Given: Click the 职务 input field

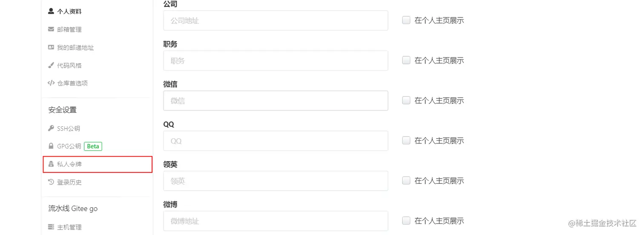Looking at the screenshot, I should click(x=275, y=61).
